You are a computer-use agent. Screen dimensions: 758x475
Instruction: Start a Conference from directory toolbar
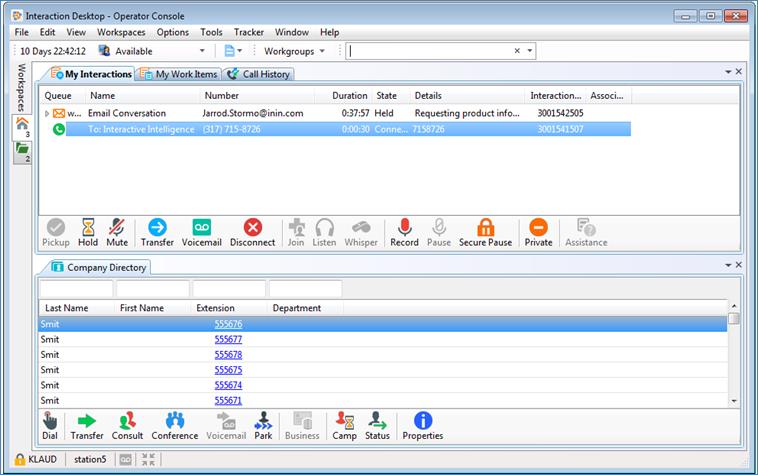175,425
